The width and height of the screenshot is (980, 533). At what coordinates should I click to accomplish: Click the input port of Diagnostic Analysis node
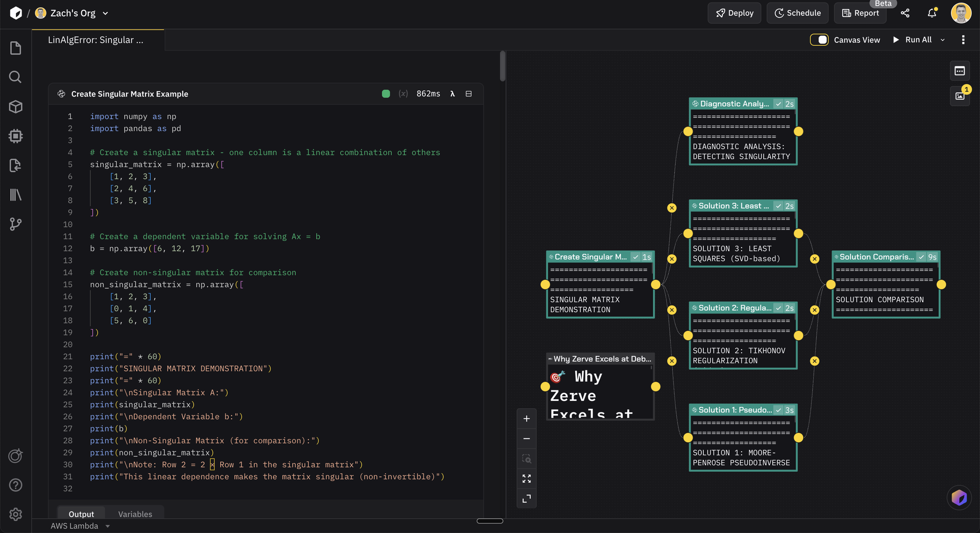pyautogui.click(x=688, y=131)
